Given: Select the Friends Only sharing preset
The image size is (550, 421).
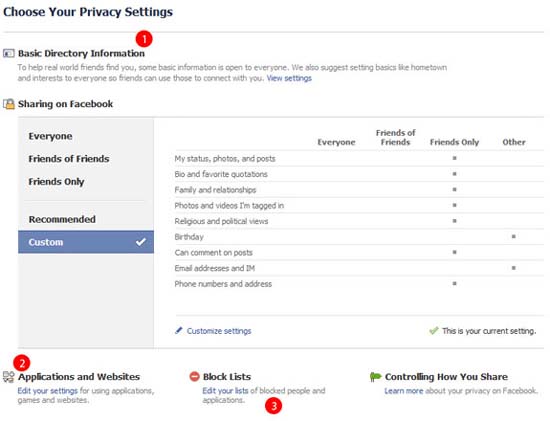Looking at the screenshot, I should [x=56, y=182].
